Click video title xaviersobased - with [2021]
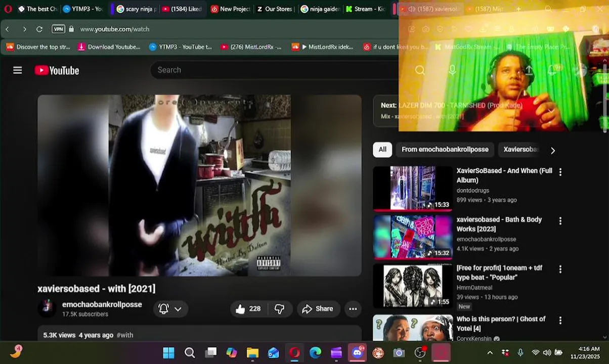The height and width of the screenshot is (364, 609). (96, 289)
